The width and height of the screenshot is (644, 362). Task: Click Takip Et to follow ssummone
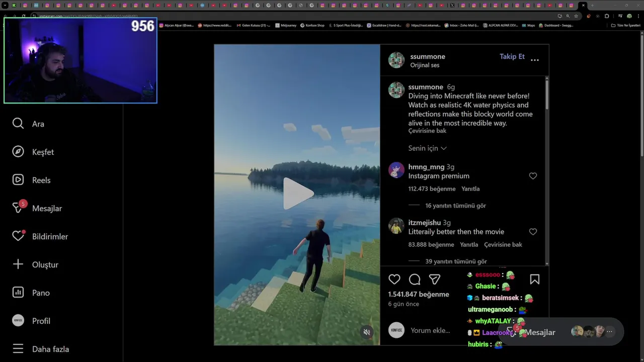pos(512,56)
